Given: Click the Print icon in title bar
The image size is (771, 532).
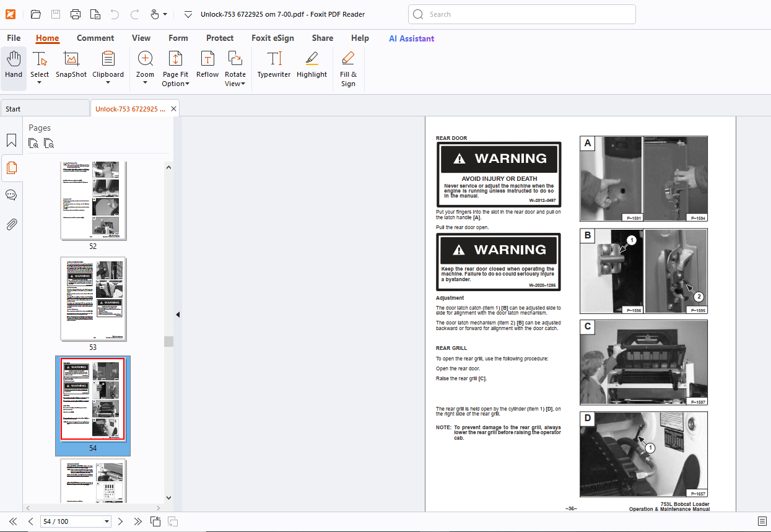Looking at the screenshot, I should coord(75,14).
